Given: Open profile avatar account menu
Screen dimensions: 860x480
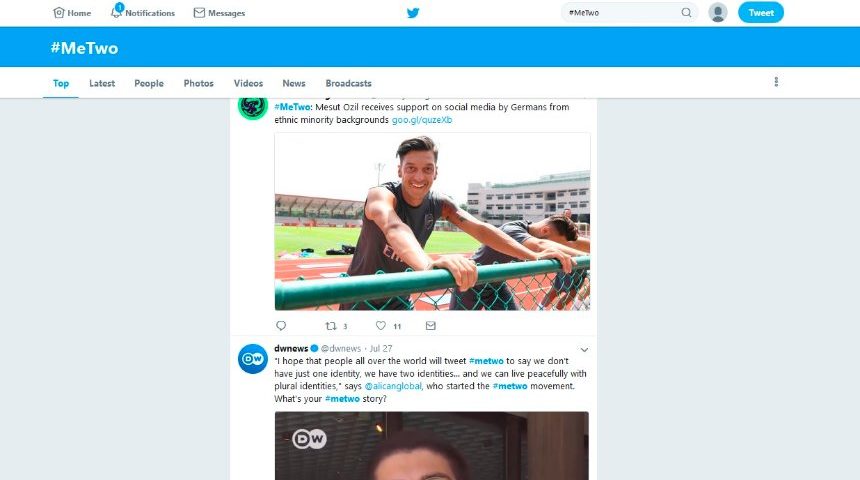Looking at the screenshot, I should pyautogui.click(x=718, y=13).
